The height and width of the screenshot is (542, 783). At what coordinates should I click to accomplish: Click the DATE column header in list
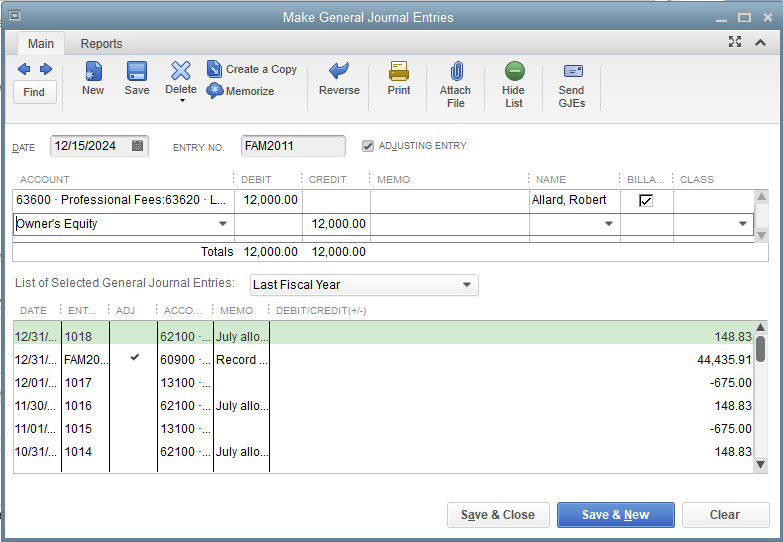[33, 310]
